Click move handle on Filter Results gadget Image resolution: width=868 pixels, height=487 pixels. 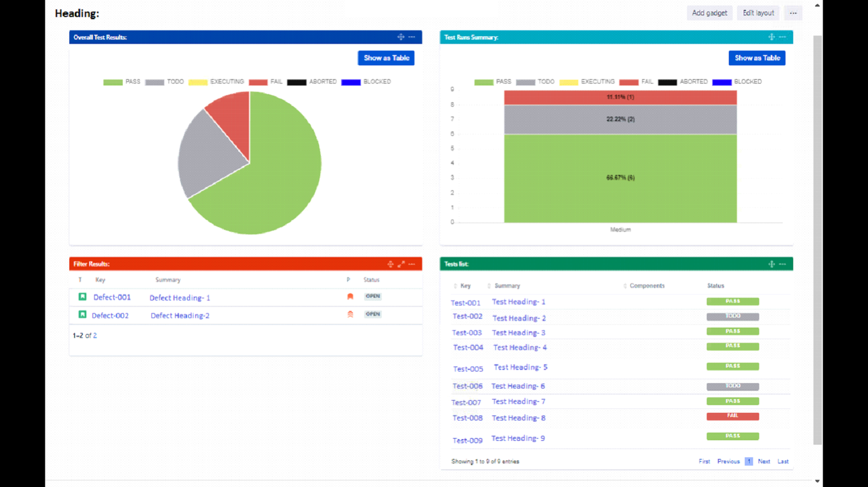click(390, 264)
